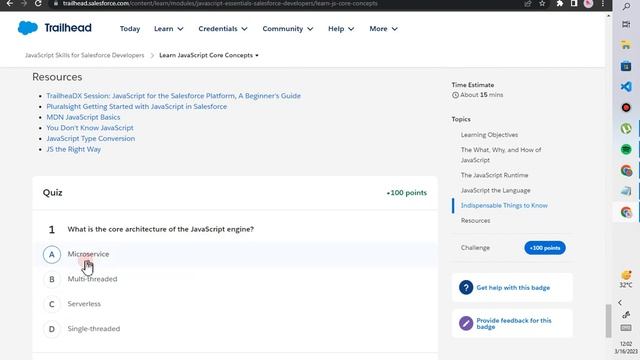Screen dimensions: 640x360
Task: Click the Trailhead wordmark text
Action: click(68, 28)
